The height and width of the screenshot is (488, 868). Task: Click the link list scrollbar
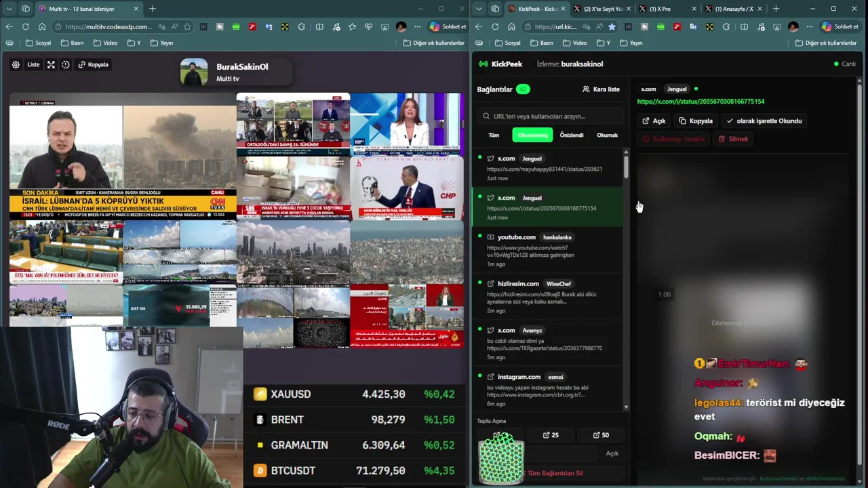[626, 166]
